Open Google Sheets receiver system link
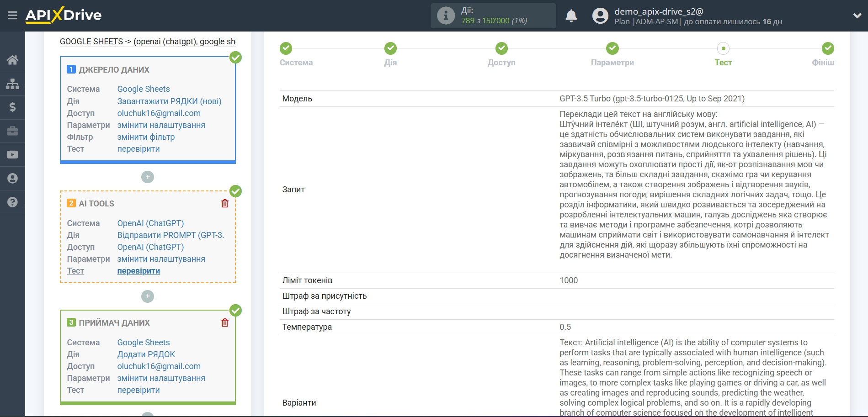The width and height of the screenshot is (868, 417). [144, 343]
